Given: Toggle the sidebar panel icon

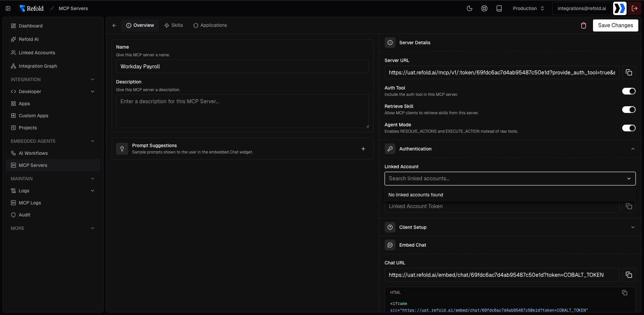Looking at the screenshot, I should click(x=8, y=8).
